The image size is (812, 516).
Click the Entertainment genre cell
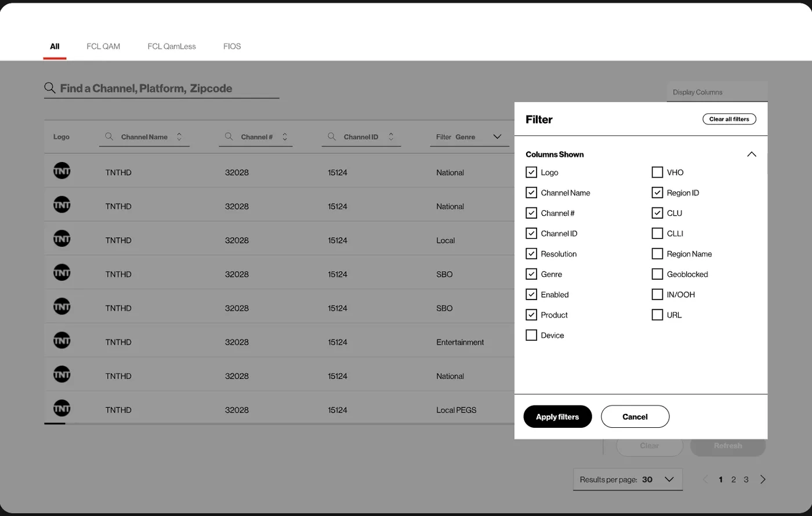point(460,342)
